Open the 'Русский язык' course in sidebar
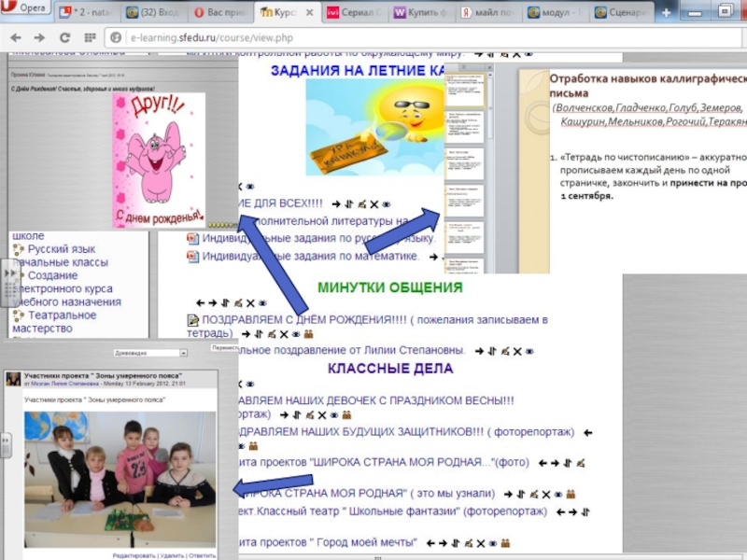The width and height of the screenshot is (747, 560). [61, 249]
